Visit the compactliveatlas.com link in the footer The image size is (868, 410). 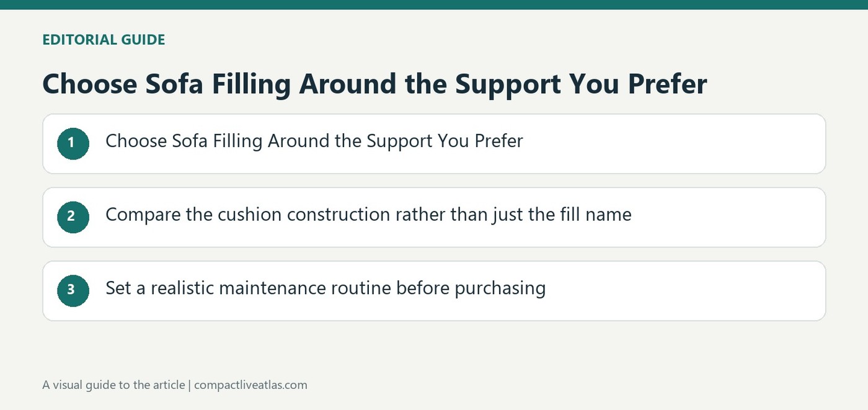pos(250,385)
